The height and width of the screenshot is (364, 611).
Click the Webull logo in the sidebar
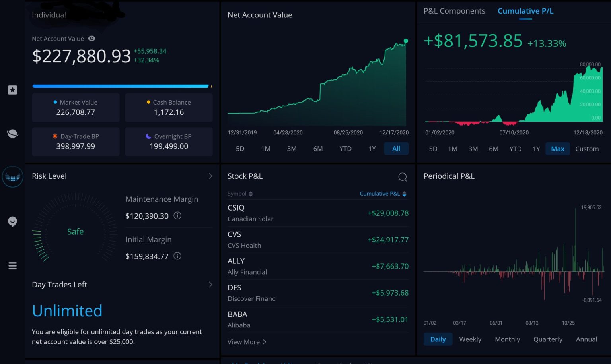pyautogui.click(x=12, y=176)
